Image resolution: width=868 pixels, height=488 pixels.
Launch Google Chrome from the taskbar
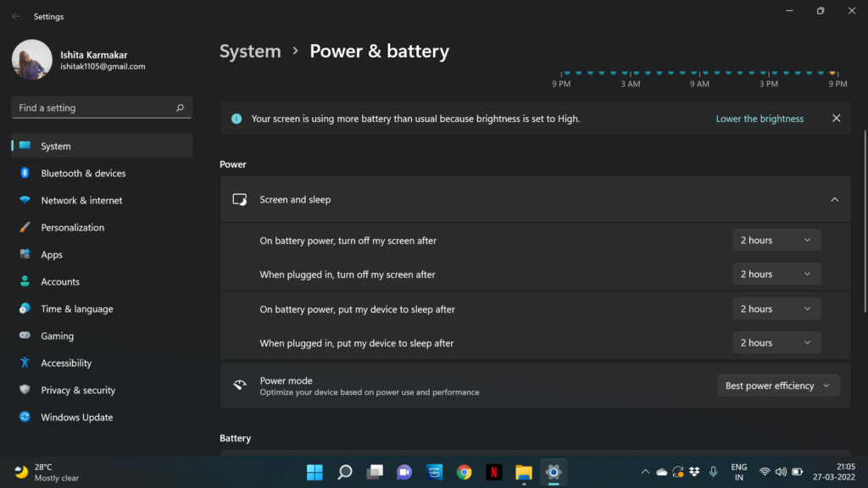tap(465, 472)
